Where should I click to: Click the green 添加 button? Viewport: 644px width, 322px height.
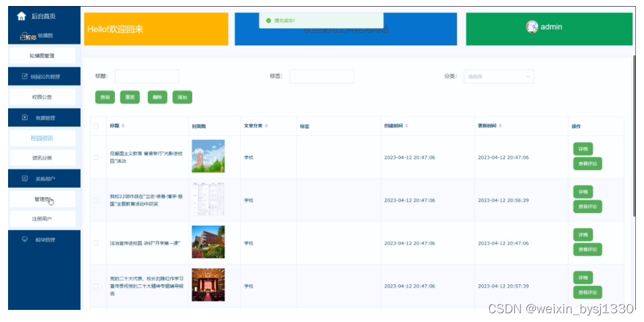coord(182,97)
